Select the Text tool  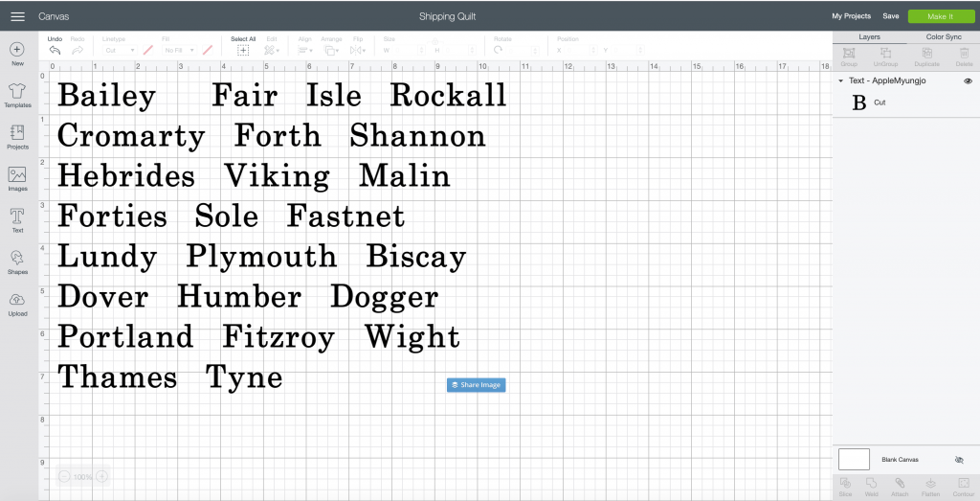[x=17, y=220]
